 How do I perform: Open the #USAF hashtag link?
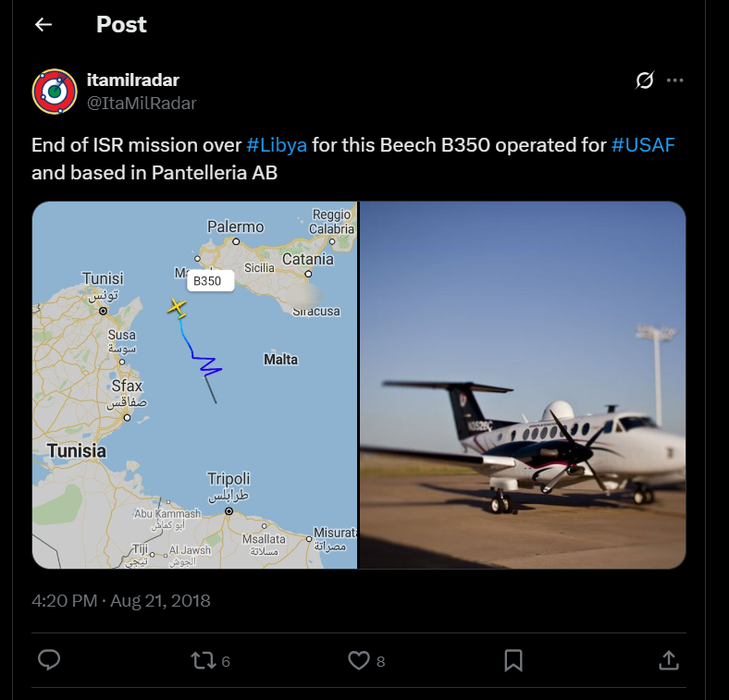pos(643,145)
